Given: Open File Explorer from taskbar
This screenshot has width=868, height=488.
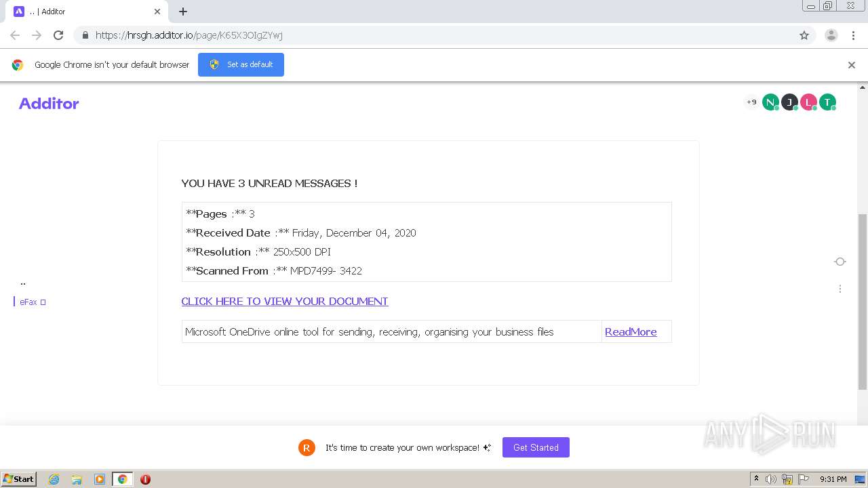Looking at the screenshot, I should point(77,479).
